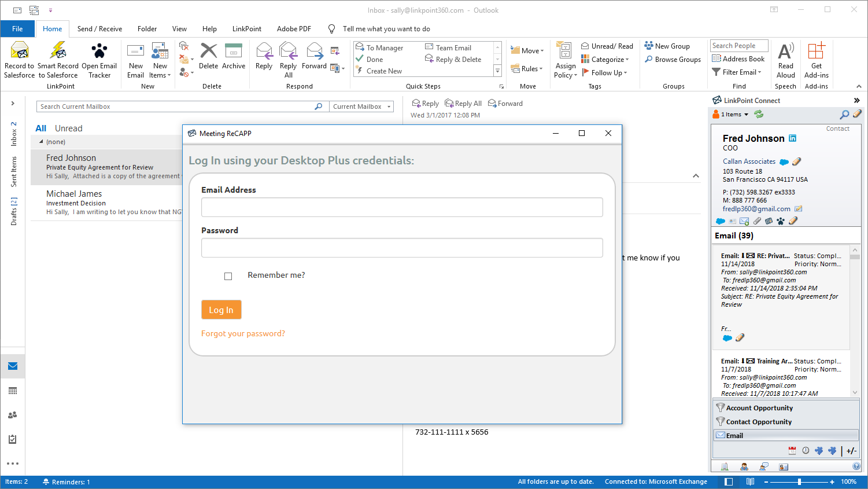Image resolution: width=868 pixels, height=489 pixels.
Task: Click Record to Salesforce icon
Action: pos(20,51)
